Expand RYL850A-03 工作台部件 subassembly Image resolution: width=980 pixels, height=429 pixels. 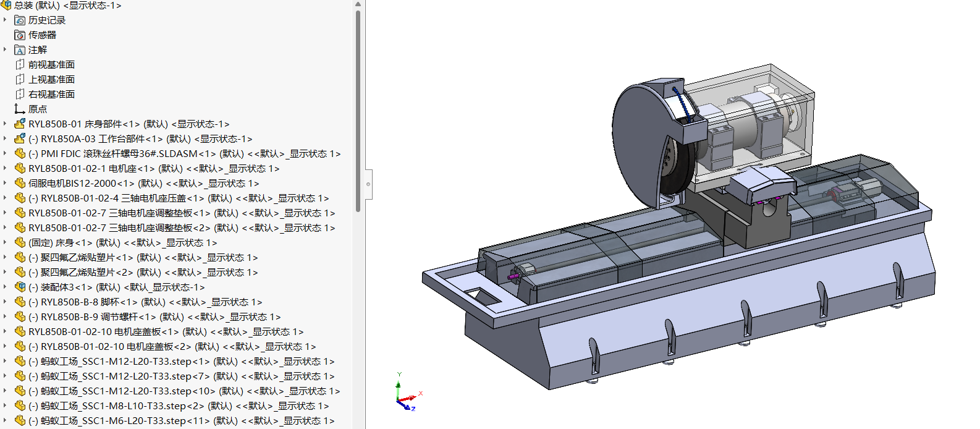coord(5,138)
